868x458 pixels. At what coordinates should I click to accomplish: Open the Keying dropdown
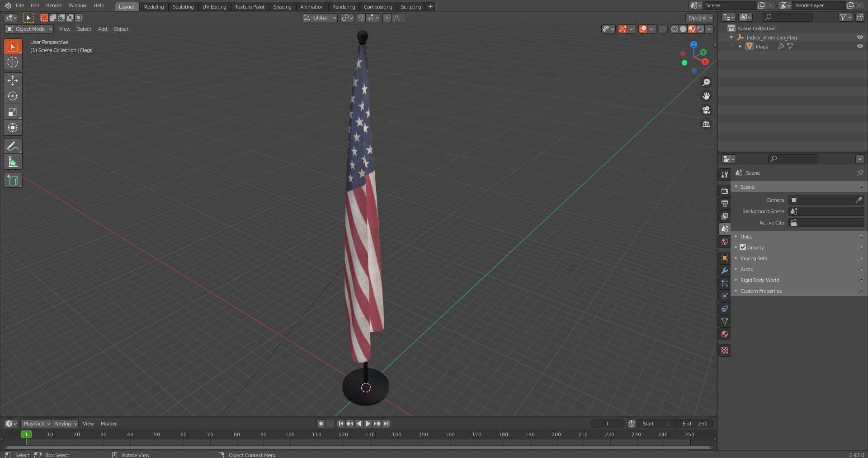pos(65,424)
